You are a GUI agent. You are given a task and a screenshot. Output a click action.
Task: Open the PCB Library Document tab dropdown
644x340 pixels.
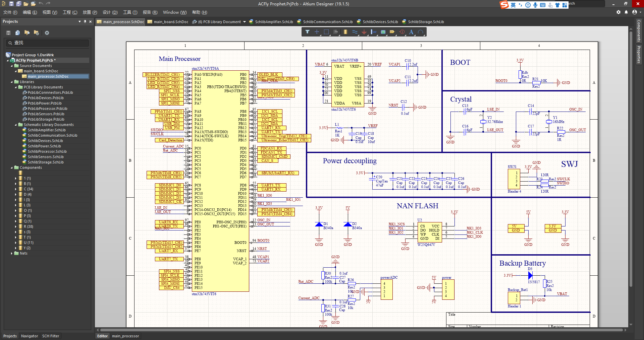click(245, 22)
